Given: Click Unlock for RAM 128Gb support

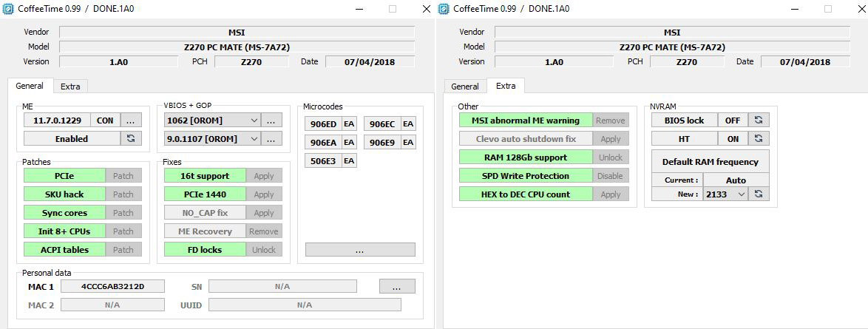Looking at the screenshot, I should click(x=611, y=157).
